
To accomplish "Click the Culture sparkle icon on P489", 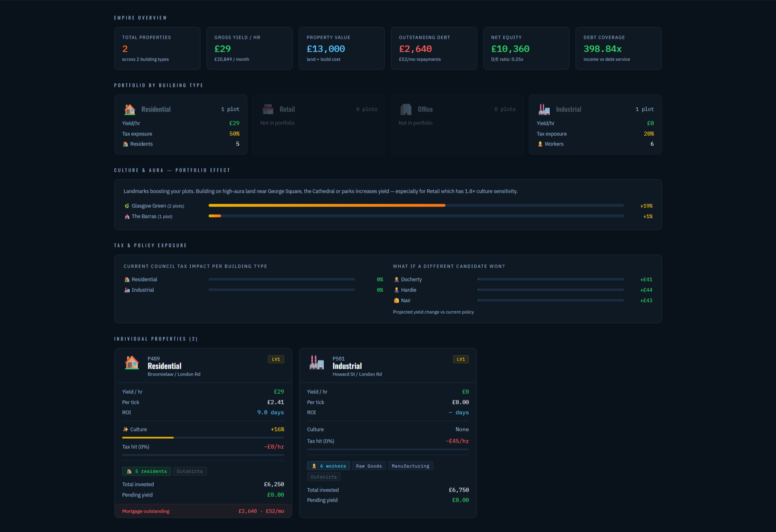I will point(125,429).
